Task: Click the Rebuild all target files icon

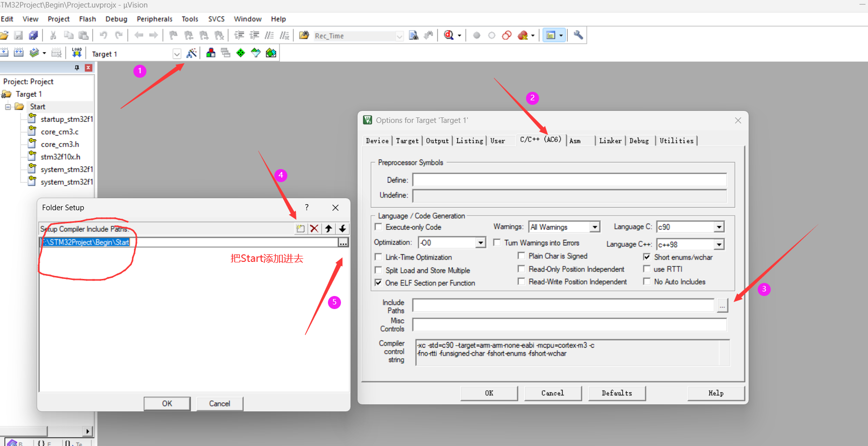Action: tap(19, 53)
